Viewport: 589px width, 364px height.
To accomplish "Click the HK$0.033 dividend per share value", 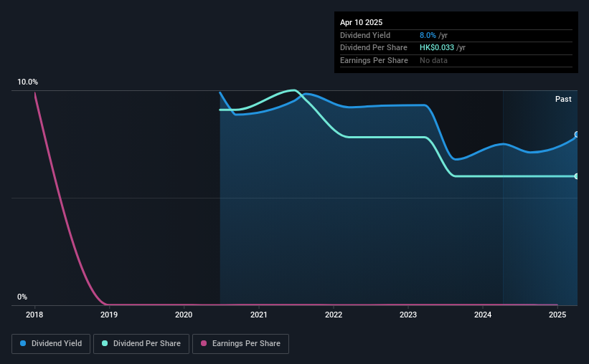I will pos(437,48).
